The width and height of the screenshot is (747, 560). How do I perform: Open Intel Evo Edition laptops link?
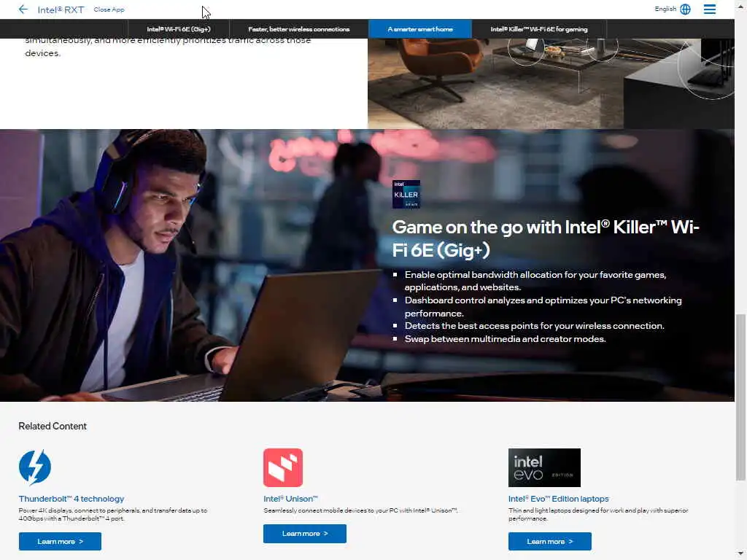pyautogui.click(x=558, y=499)
